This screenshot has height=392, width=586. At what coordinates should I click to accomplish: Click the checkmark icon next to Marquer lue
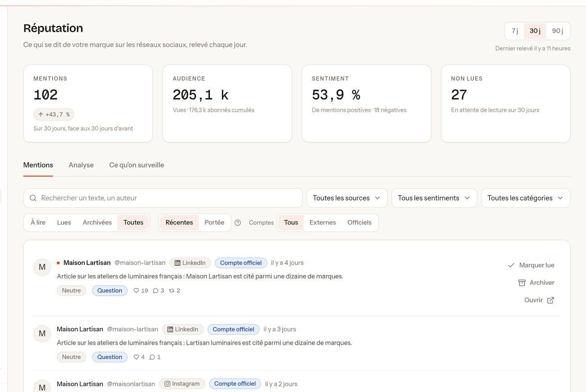(511, 265)
